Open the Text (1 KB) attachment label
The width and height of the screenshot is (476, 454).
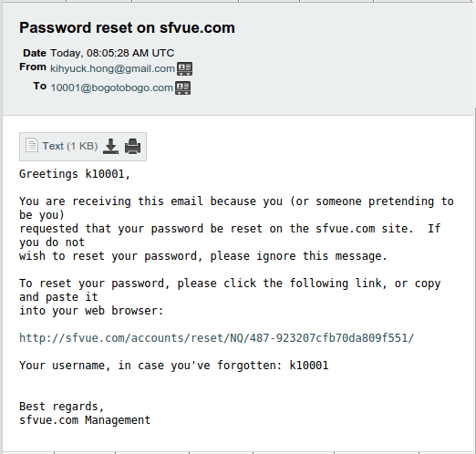[x=70, y=146]
